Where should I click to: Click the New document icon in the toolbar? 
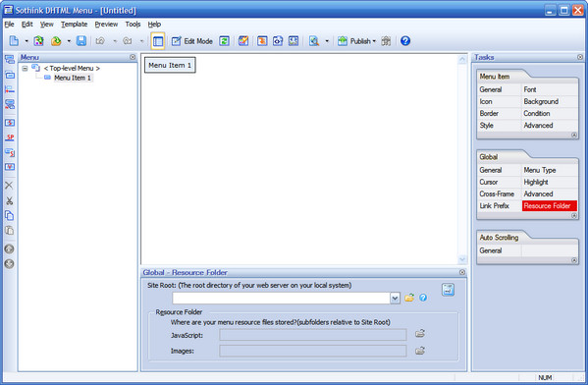pyautogui.click(x=14, y=41)
